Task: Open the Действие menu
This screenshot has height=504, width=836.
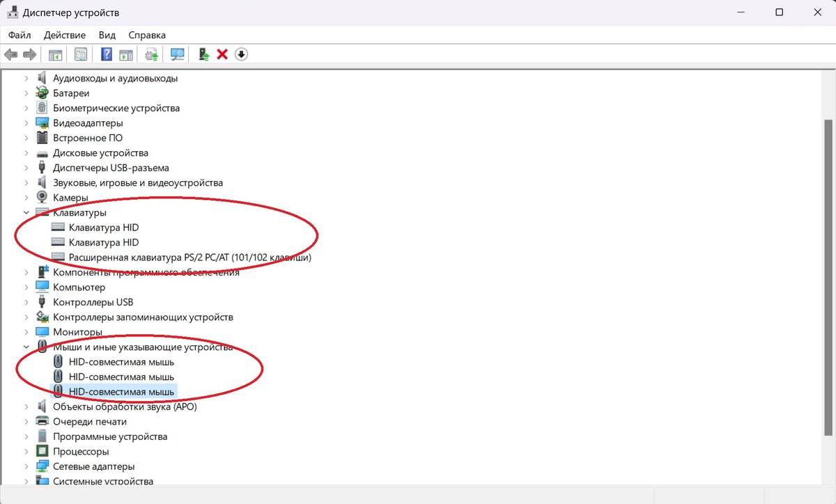Action: click(64, 34)
